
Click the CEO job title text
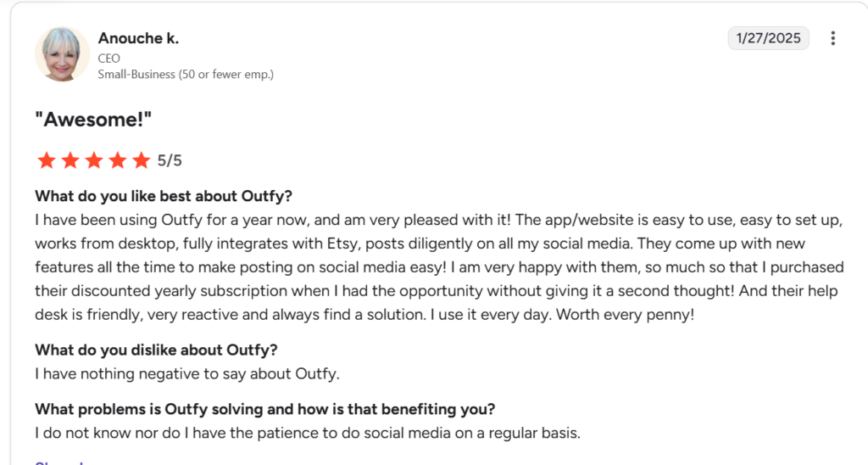pos(110,58)
